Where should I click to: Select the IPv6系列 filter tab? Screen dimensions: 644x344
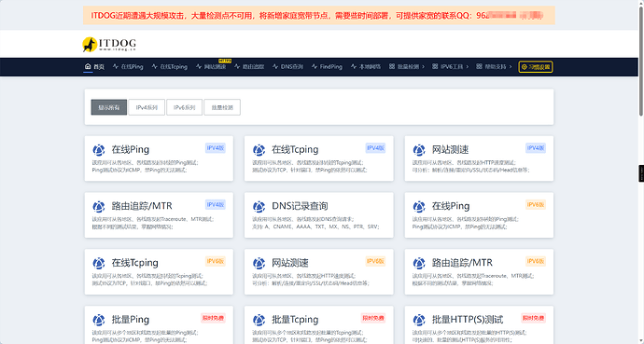(x=184, y=107)
